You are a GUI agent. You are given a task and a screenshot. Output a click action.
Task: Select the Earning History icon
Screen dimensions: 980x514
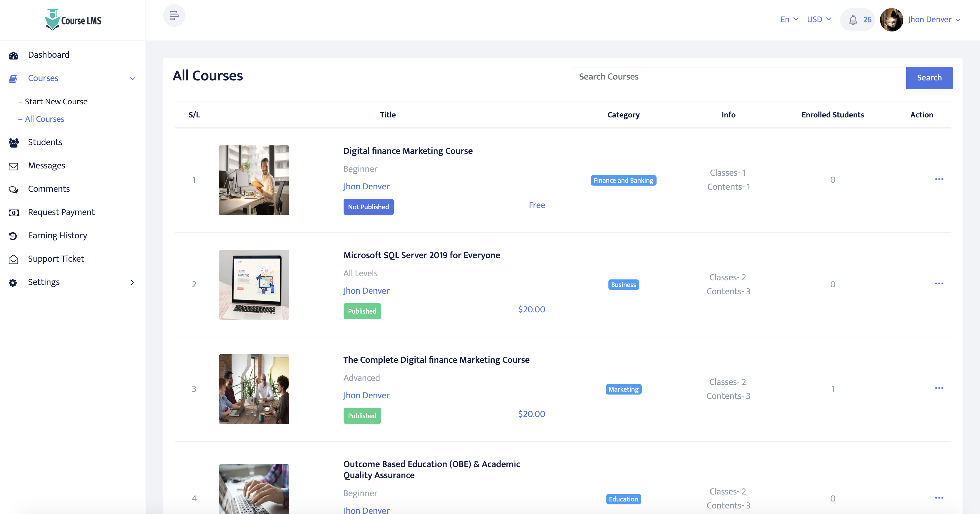click(x=13, y=236)
